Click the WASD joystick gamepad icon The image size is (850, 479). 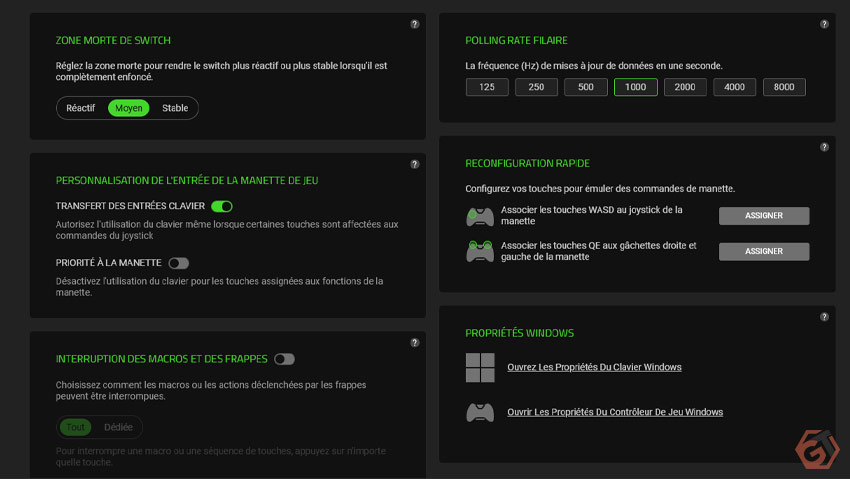[x=480, y=216]
